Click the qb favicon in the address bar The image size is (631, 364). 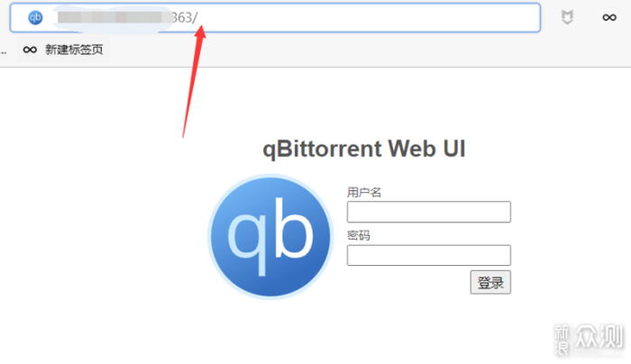tap(35, 18)
